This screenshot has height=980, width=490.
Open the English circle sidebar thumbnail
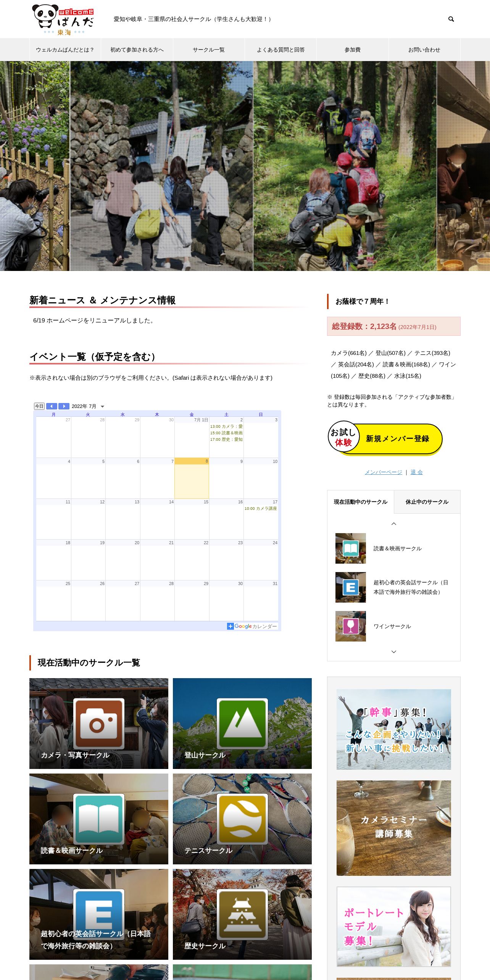pos(351,587)
